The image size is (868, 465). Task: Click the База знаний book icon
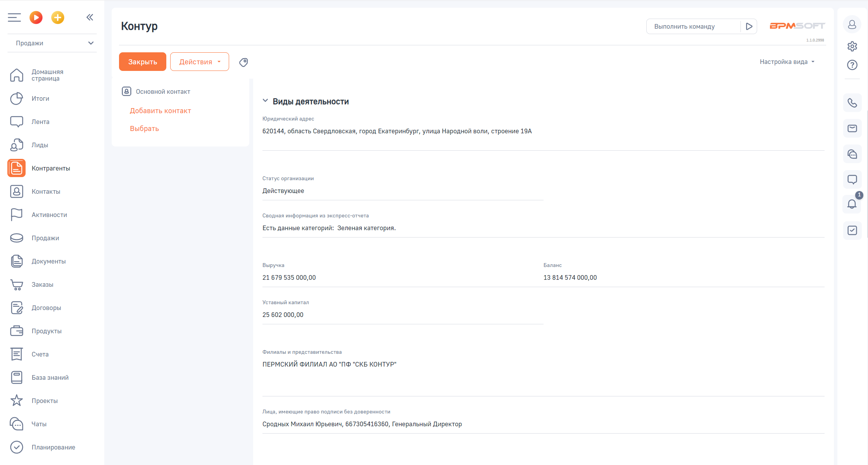[x=17, y=377]
